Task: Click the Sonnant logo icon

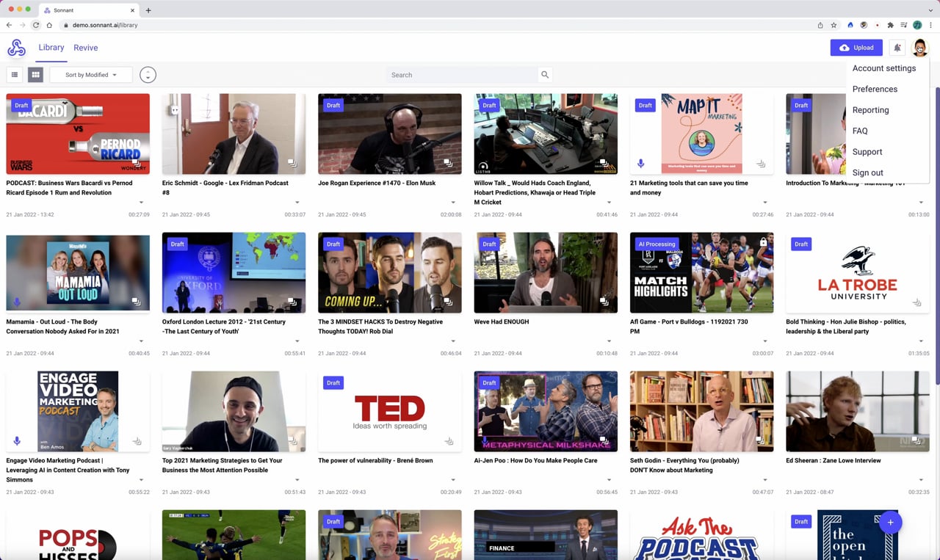Action: [x=16, y=48]
